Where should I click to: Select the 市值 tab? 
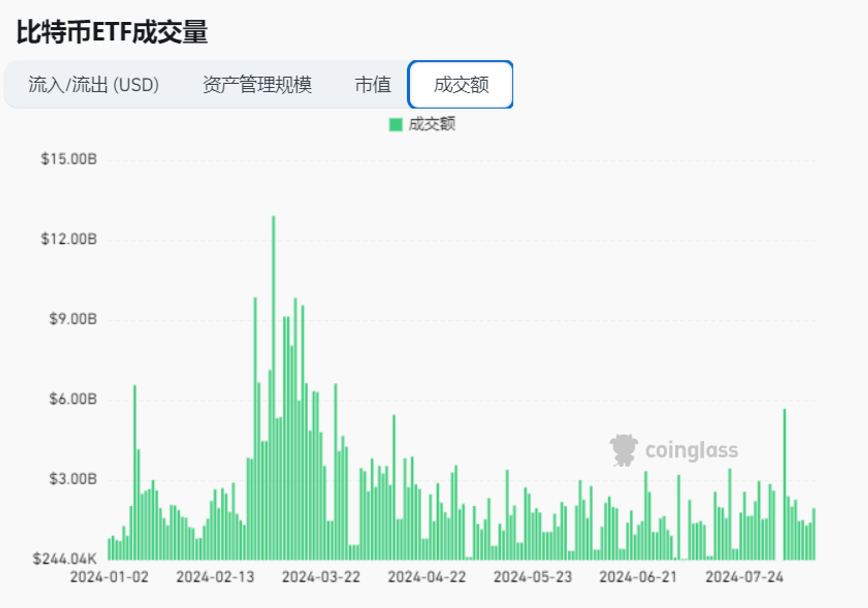(x=373, y=85)
